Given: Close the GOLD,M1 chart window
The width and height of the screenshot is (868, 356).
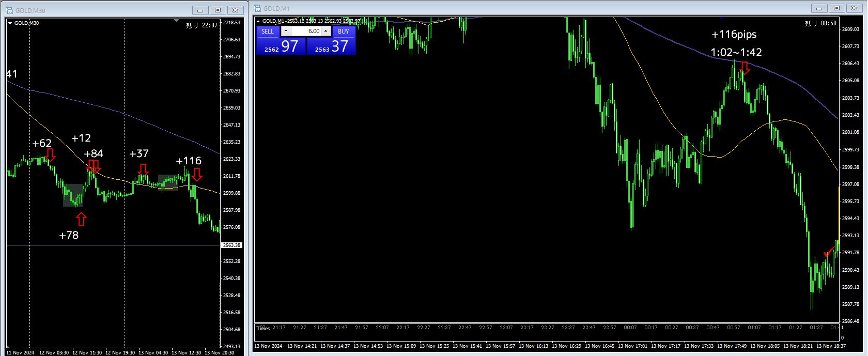Looking at the screenshot, I should (x=855, y=8).
